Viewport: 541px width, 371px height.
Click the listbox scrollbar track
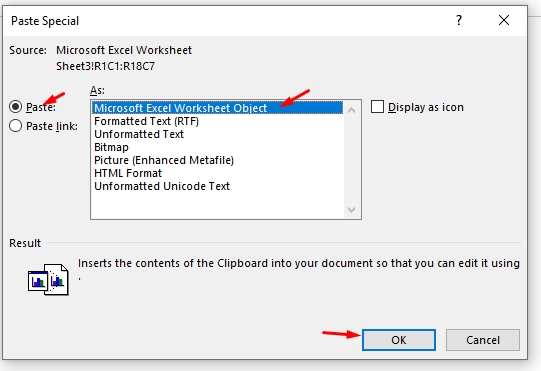click(352, 160)
